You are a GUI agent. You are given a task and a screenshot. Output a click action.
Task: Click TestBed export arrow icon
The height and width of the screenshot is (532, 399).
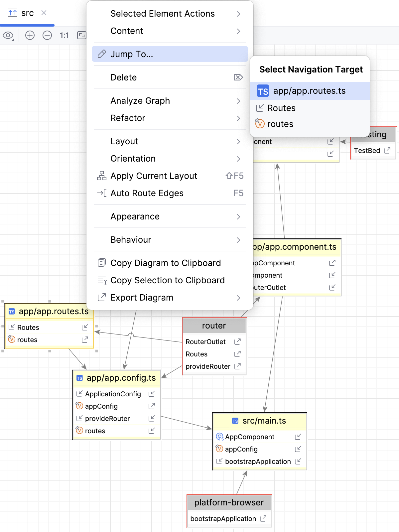point(387,150)
